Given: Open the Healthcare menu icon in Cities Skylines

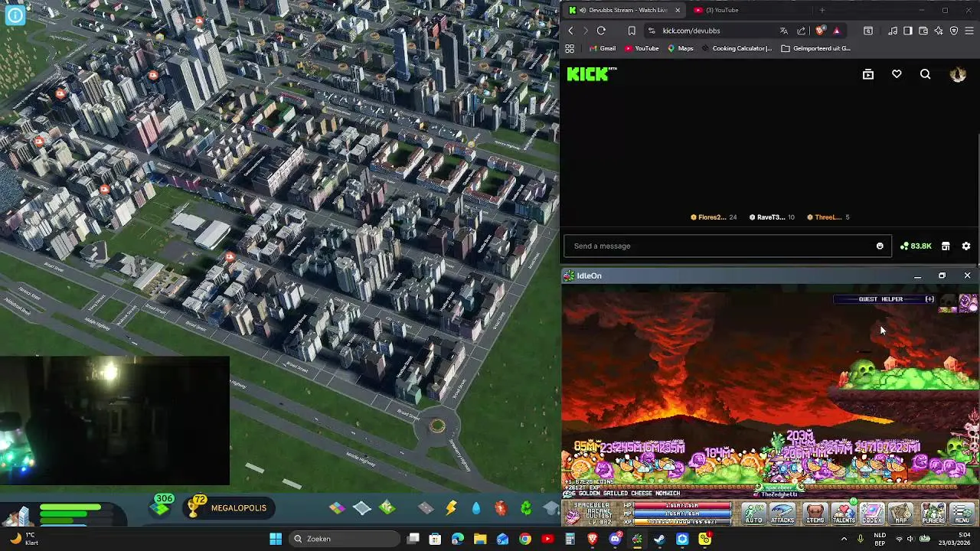Looking at the screenshot, I should [x=501, y=508].
